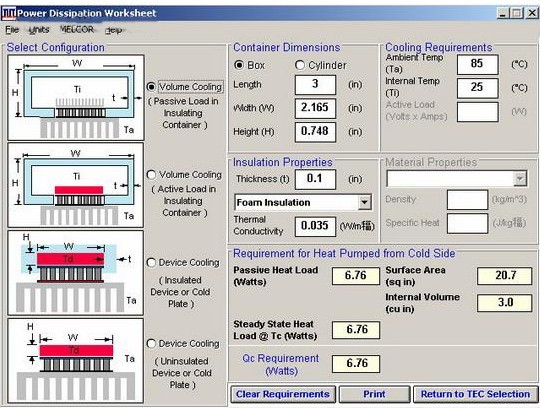Image resolution: width=540 pixels, height=408 pixels.
Task: Click the Steady State Heat Load value
Action: click(356, 330)
